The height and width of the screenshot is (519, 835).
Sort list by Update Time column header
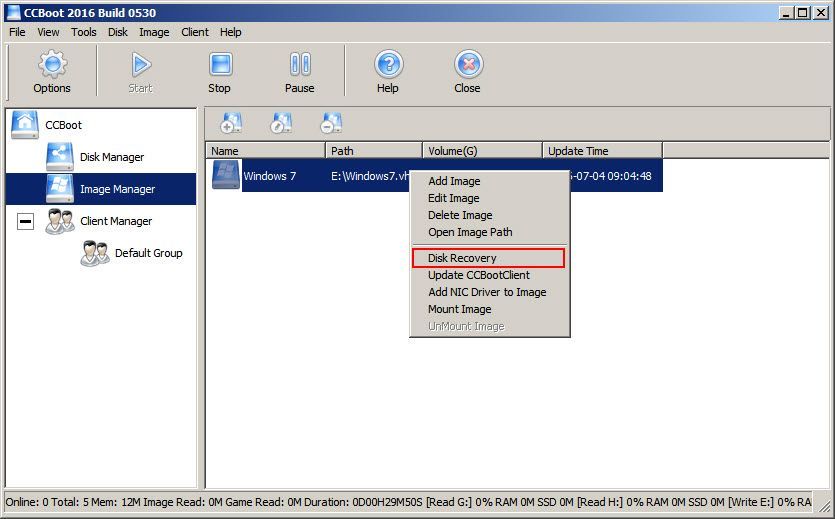[x=603, y=151]
